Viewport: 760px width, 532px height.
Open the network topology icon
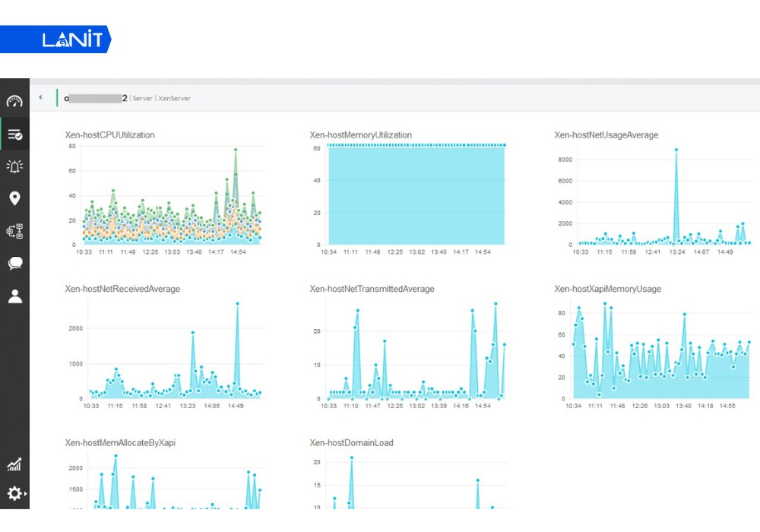14,232
